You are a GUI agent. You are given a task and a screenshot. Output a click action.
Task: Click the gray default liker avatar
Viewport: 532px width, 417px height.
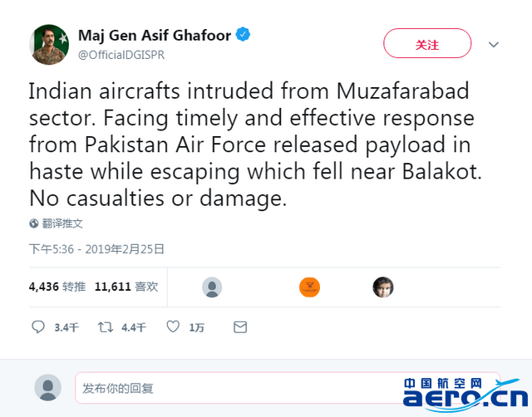click(x=212, y=287)
